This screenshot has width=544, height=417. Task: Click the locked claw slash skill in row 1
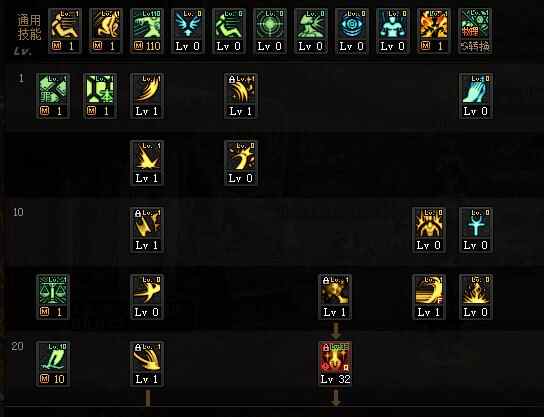(x=241, y=96)
